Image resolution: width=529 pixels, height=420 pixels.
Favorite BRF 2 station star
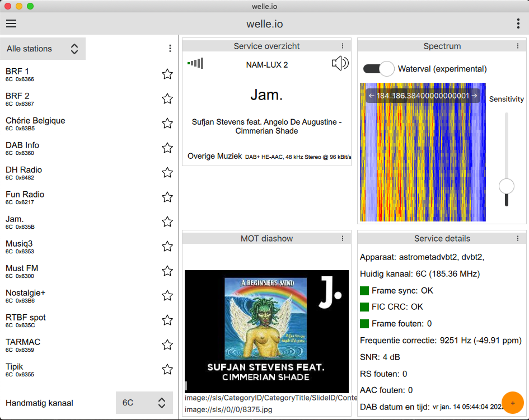(x=167, y=99)
